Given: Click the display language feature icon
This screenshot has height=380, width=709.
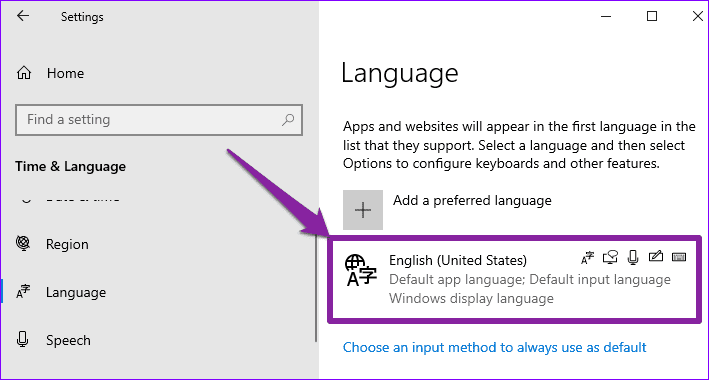Looking at the screenshot, I should tap(587, 258).
